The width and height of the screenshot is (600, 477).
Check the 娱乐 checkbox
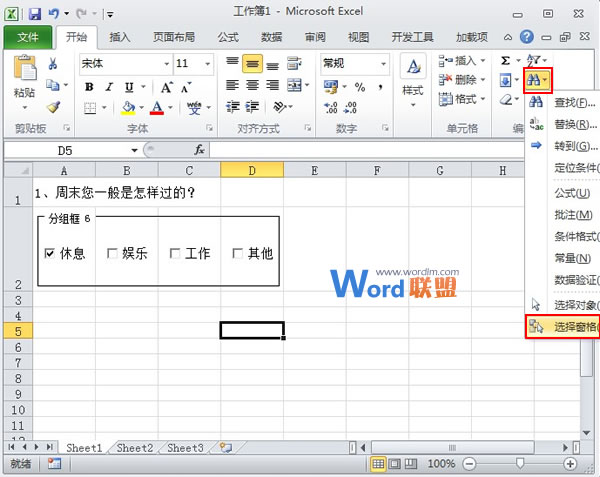click(x=112, y=253)
